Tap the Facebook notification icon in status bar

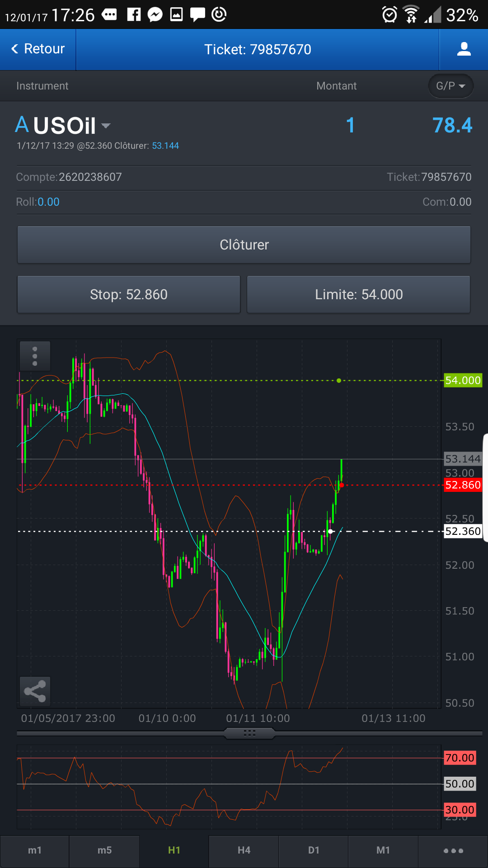[x=134, y=14]
